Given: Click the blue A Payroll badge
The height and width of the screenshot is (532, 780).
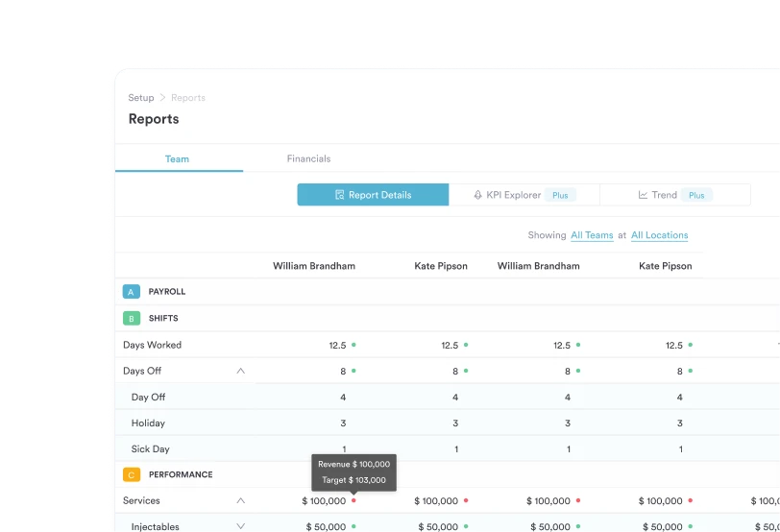Looking at the screenshot, I should tap(132, 292).
